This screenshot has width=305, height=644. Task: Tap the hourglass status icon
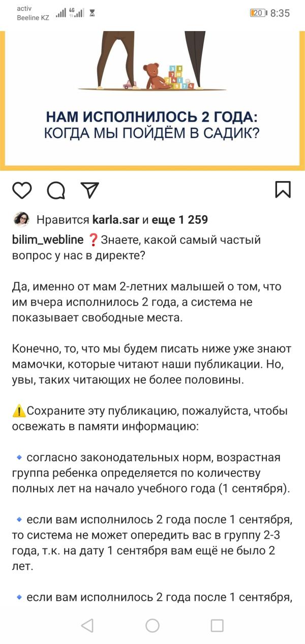pos(92,13)
